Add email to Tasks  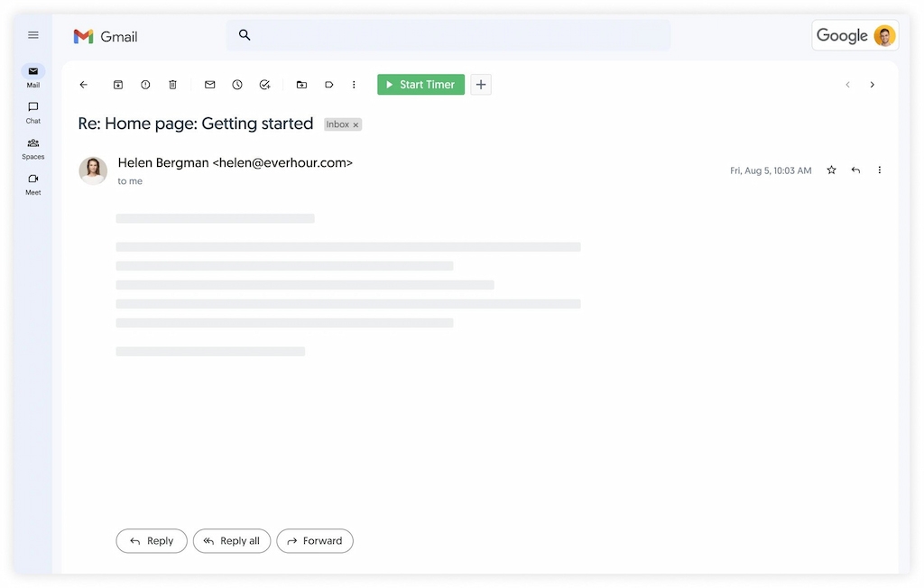click(265, 85)
